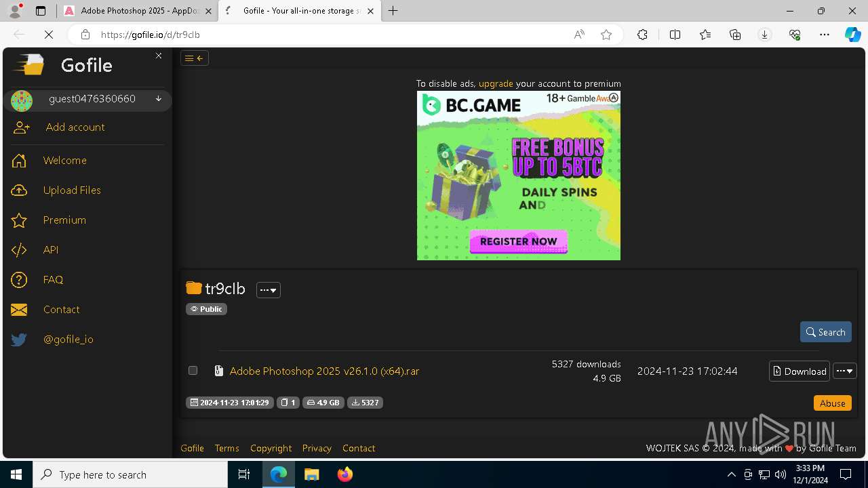This screenshot has width=868, height=488.
Task: Click the 5327 downloads count badge
Action: tap(365, 403)
